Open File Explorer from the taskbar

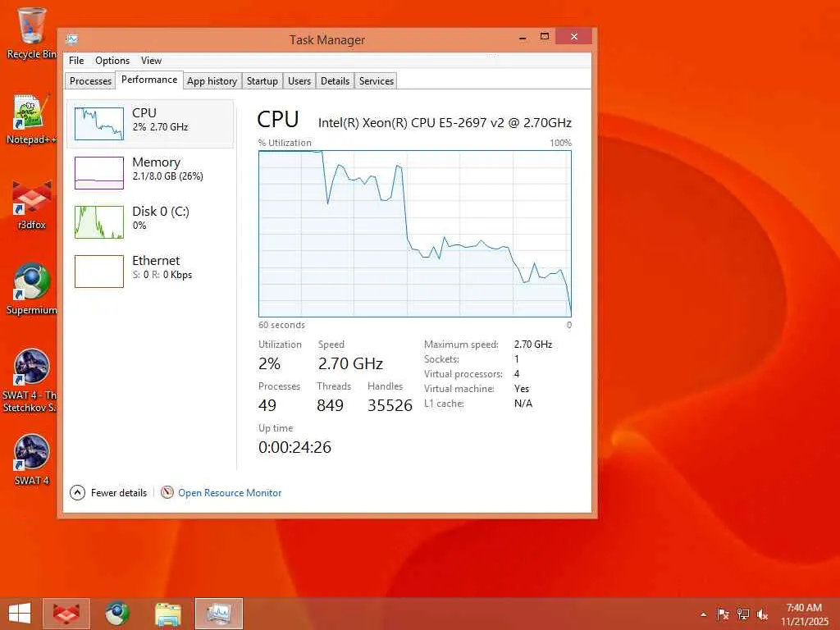point(167,614)
